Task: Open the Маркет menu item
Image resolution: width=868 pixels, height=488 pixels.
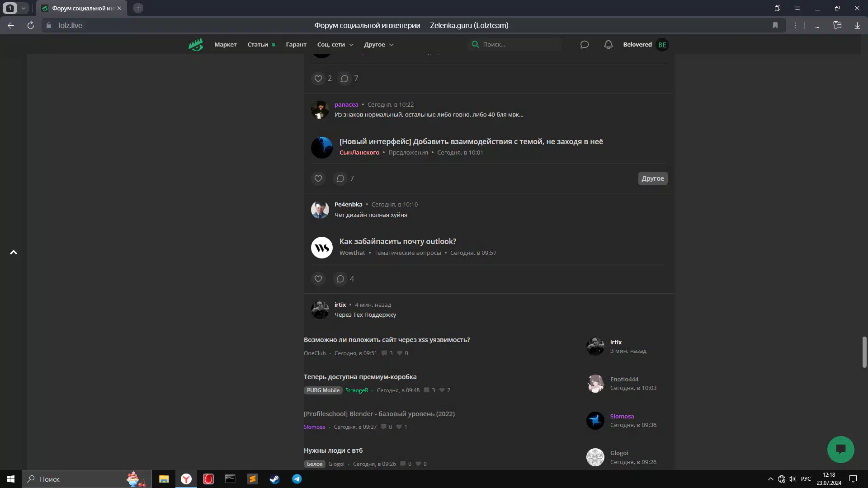Action: (225, 44)
